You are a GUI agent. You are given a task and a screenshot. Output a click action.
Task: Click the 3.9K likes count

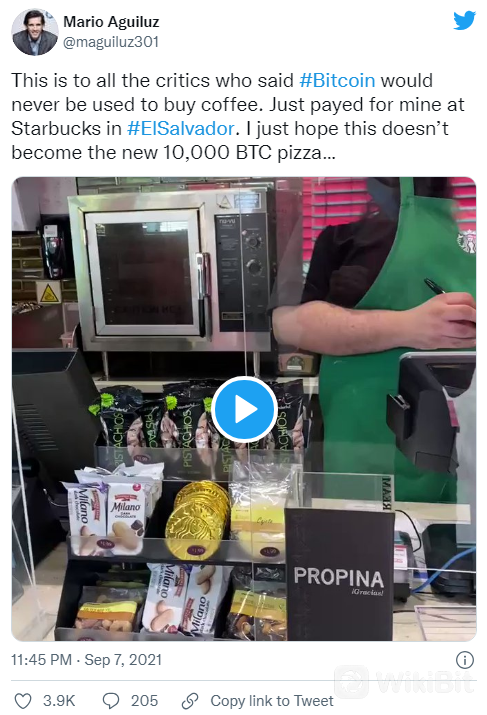(59, 701)
